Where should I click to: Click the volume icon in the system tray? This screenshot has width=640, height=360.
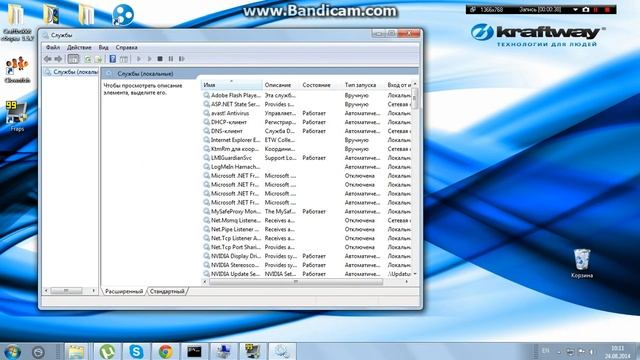(x=591, y=351)
